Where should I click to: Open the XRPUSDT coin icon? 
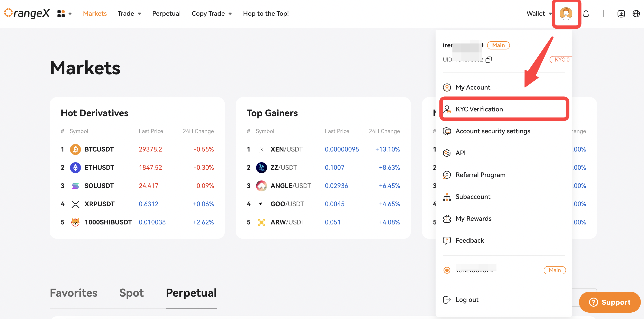(75, 204)
